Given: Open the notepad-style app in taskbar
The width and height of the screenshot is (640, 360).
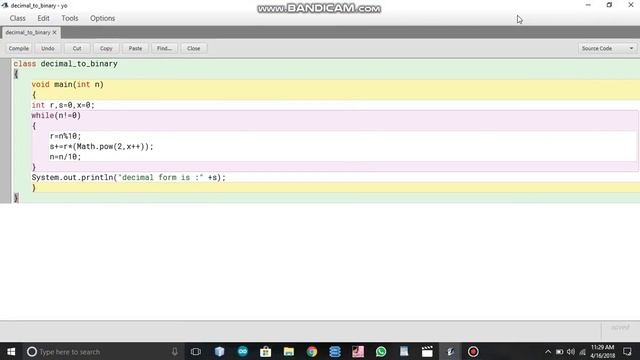Looking at the screenshot, I should click(404, 351).
